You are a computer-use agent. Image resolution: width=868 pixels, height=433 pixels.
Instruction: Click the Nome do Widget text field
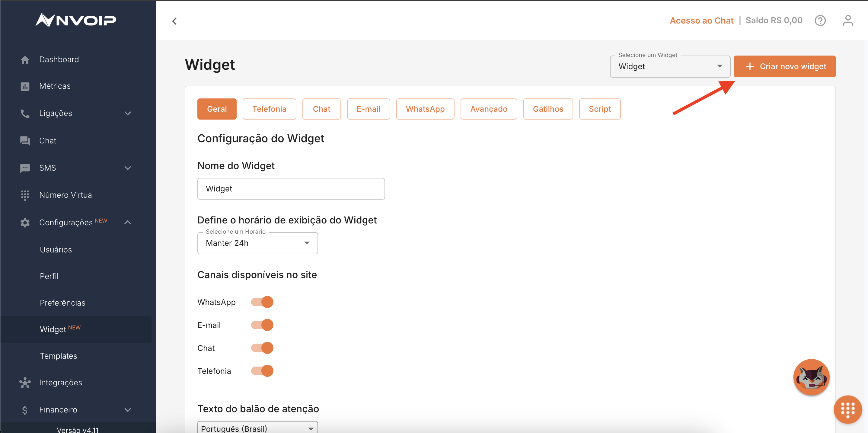point(291,189)
